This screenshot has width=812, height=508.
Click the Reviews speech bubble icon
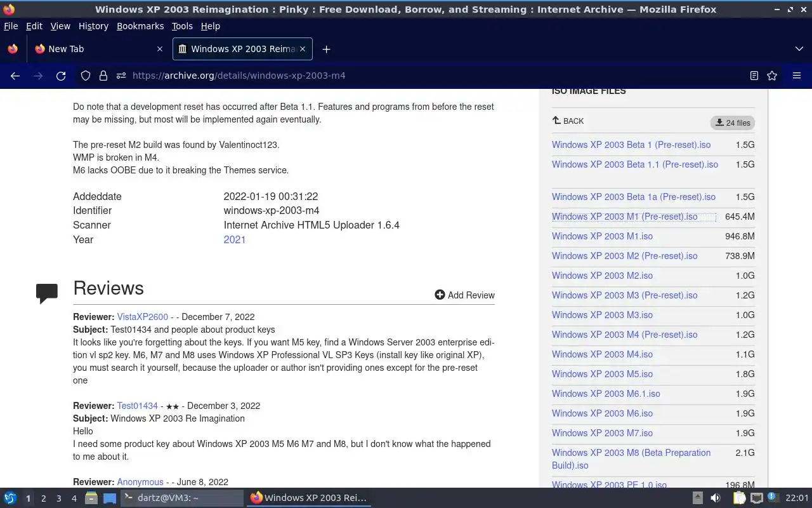[47, 293]
